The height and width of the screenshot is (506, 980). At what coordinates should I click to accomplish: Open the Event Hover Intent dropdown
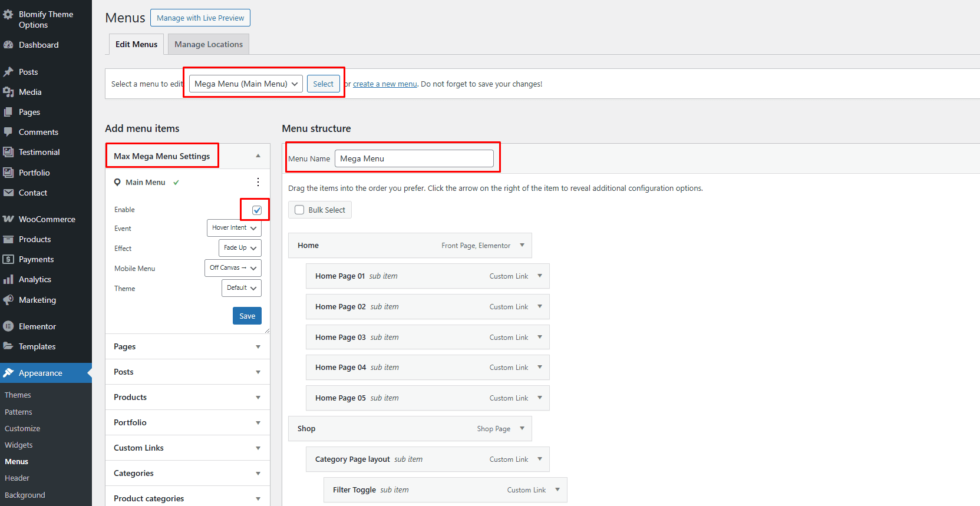point(234,228)
